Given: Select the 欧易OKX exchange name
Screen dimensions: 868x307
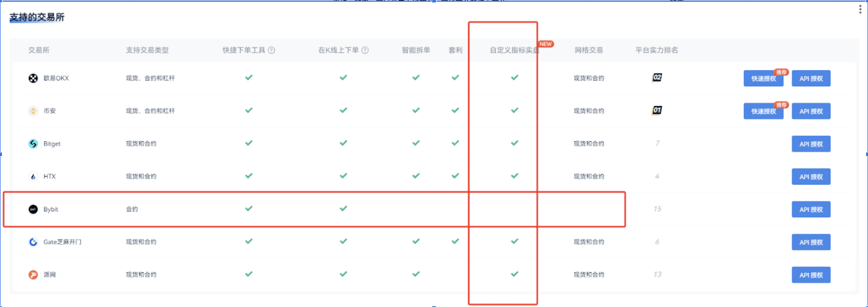Looking at the screenshot, I should 56,78.
